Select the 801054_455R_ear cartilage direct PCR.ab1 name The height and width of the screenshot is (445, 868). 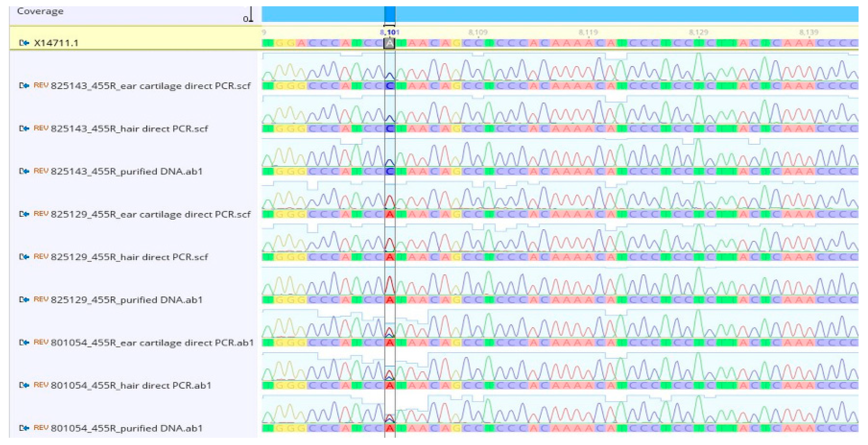pyautogui.click(x=152, y=343)
